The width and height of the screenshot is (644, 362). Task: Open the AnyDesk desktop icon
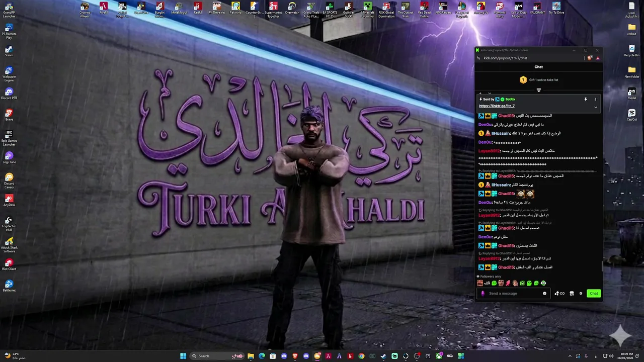point(9,201)
